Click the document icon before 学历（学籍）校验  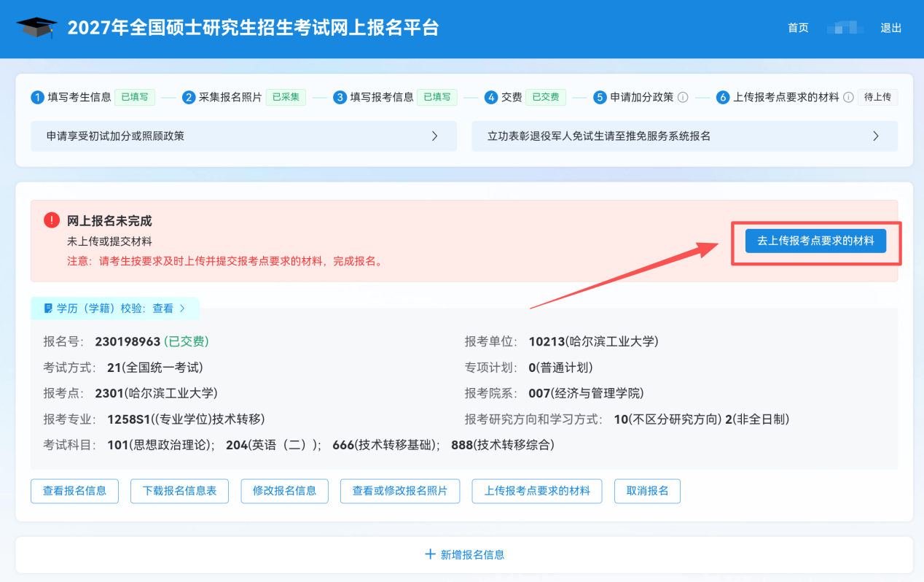point(48,309)
